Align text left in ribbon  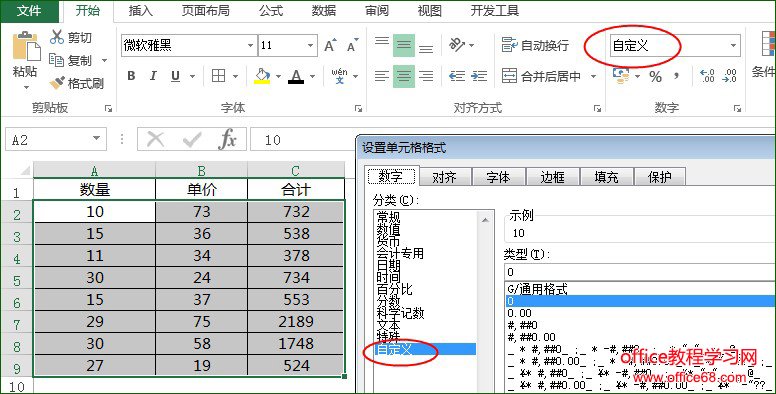[382, 76]
